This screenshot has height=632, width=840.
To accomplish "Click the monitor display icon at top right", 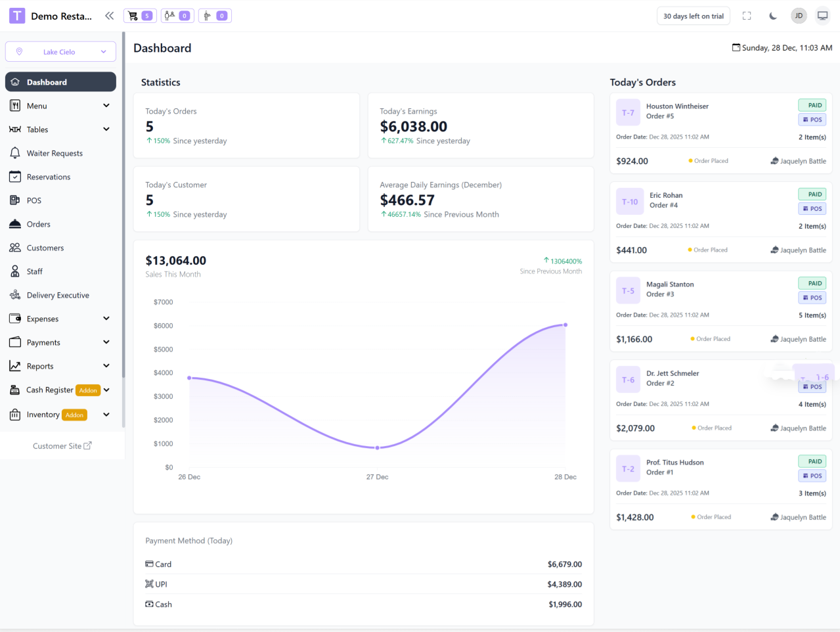I will click(822, 16).
